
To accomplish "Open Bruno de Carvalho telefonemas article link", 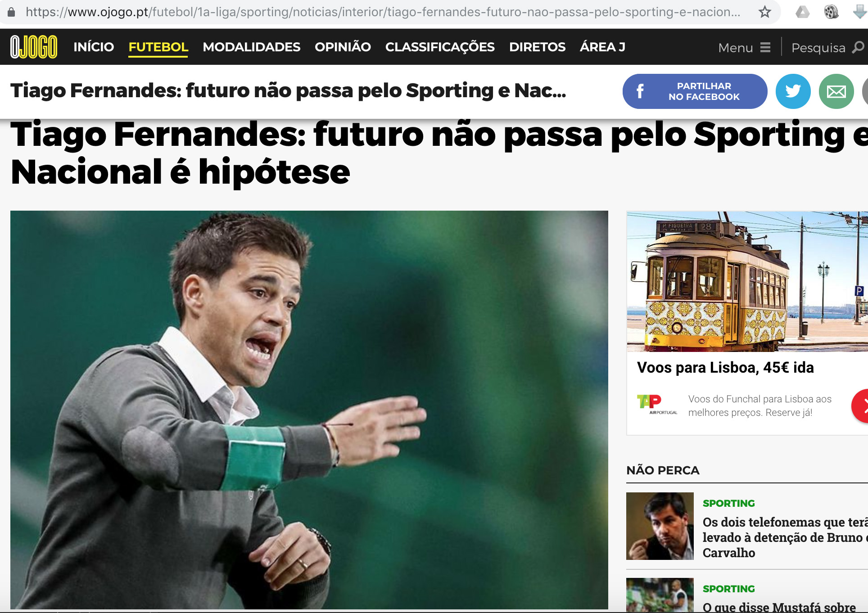I will coord(785,537).
